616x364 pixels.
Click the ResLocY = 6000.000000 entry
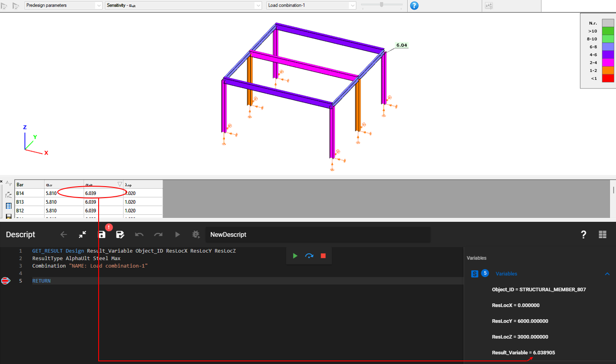(x=520, y=321)
